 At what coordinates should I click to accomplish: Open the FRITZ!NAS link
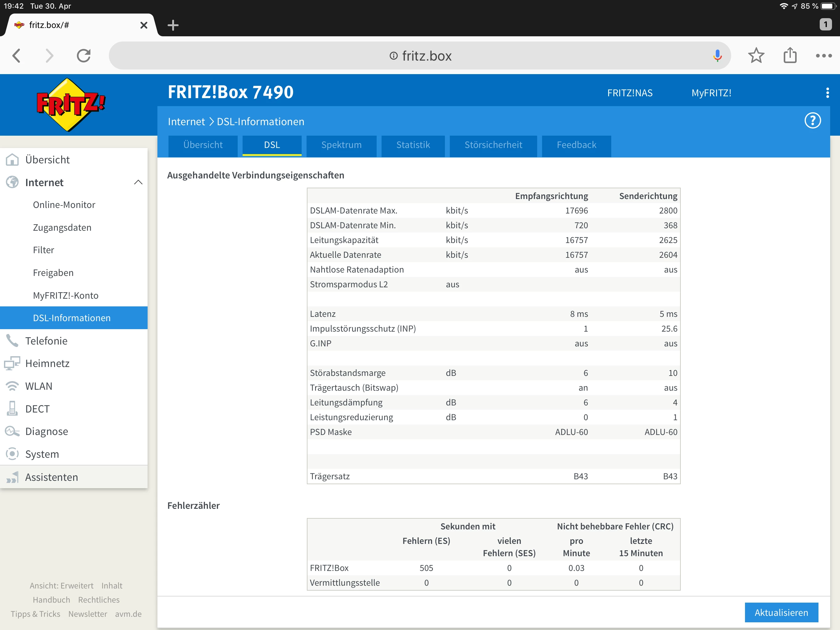point(629,93)
